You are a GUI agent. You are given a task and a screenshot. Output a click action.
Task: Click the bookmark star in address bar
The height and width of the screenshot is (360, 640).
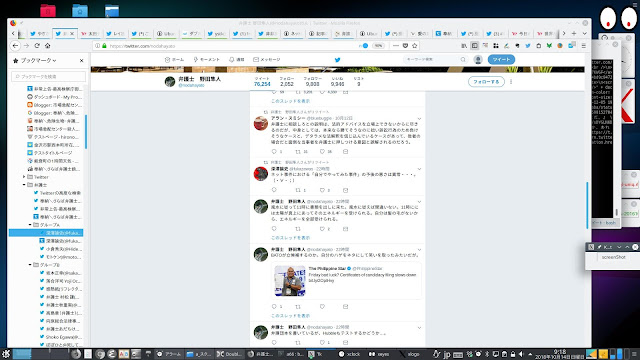(x=415, y=46)
